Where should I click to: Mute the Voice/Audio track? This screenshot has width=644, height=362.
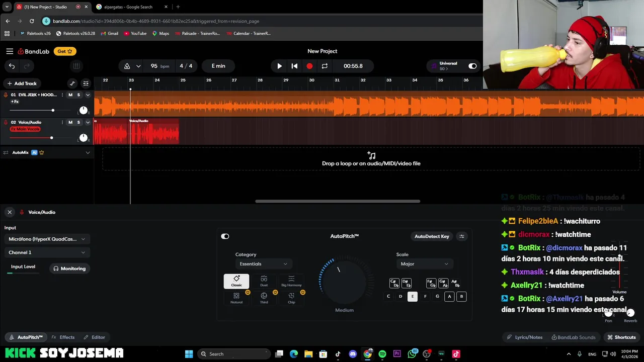click(70, 122)
